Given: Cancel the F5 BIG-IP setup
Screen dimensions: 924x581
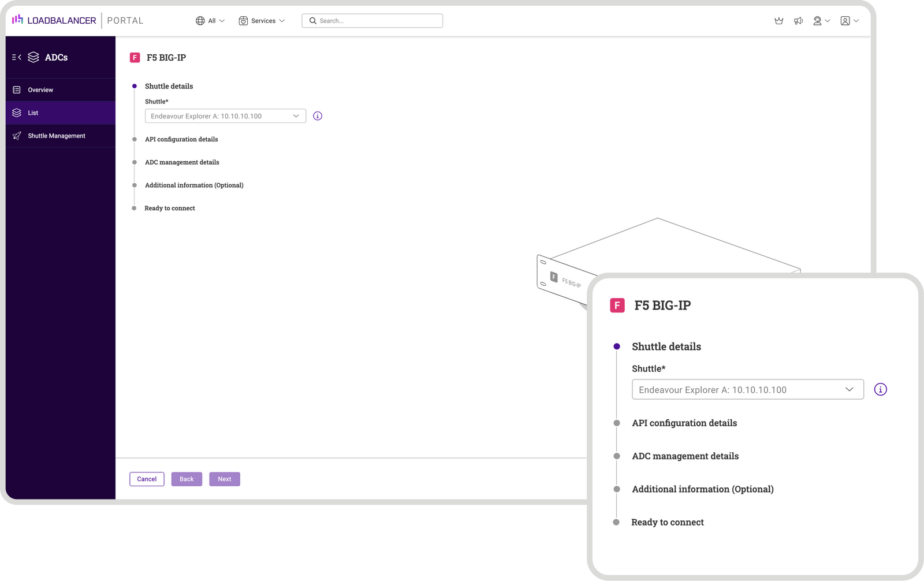Looking at the screenshot, I should point(147,479).
